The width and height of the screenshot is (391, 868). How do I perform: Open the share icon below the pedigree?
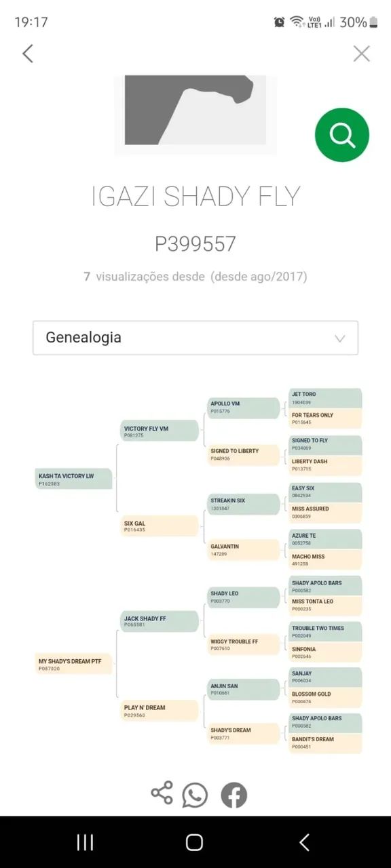coord(162,793)
